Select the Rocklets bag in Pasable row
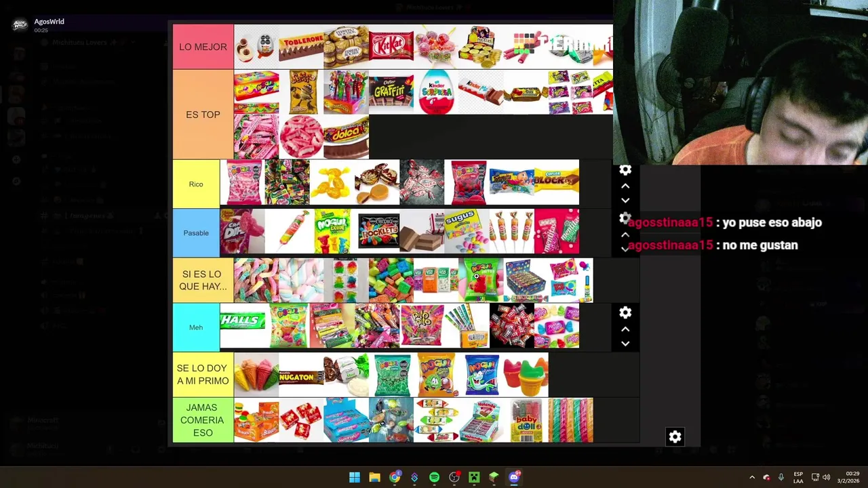 [x=377, y=232]
